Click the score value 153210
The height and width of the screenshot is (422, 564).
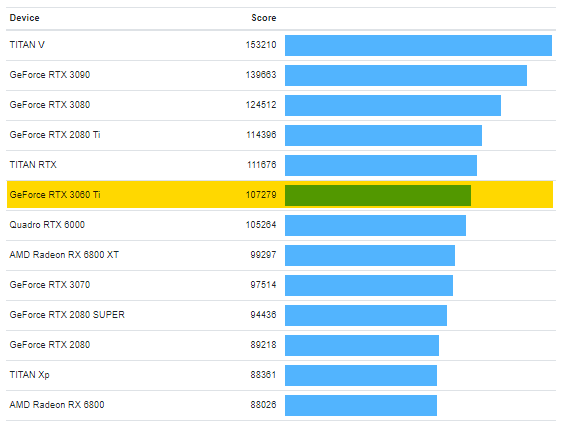pos(261,45)
